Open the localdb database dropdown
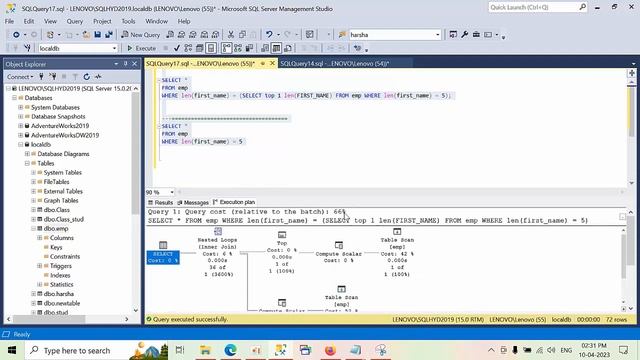 click(x=114, y=48)
